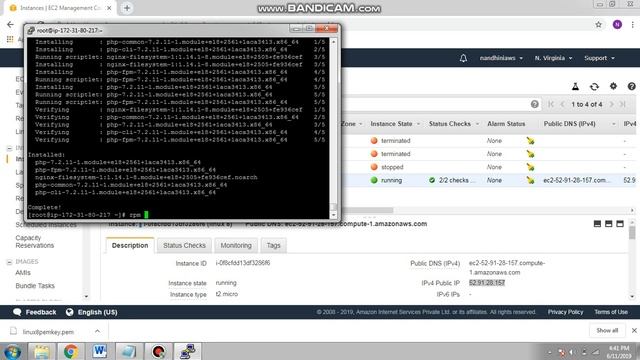This screenshot has height=360, width=640.
Task: Bookmark this page with the star
Action: (598, 24)
